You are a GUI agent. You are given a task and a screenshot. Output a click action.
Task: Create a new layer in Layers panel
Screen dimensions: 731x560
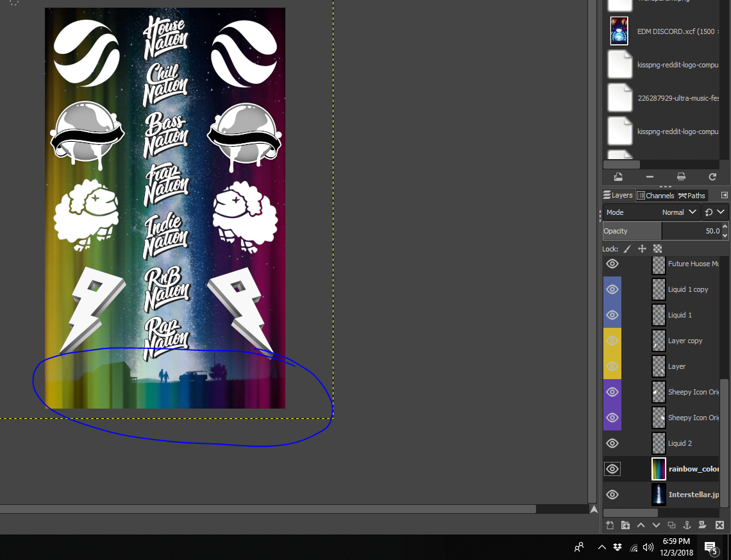[610, 525]
